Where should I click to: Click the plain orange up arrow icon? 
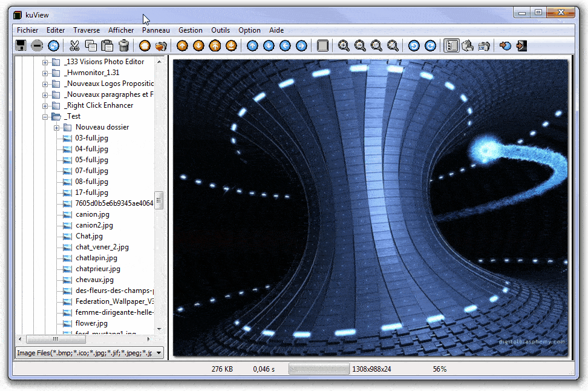coord(182,46)
